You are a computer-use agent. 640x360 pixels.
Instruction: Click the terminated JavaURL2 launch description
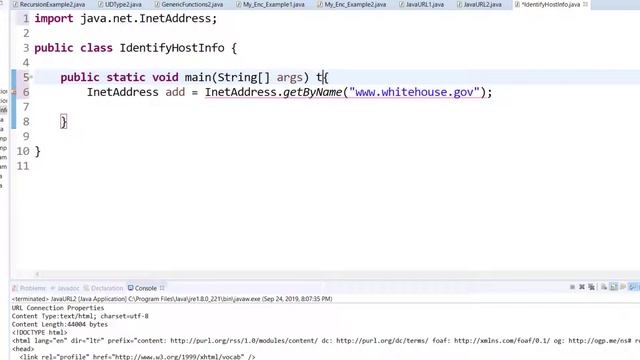point(172,299)
